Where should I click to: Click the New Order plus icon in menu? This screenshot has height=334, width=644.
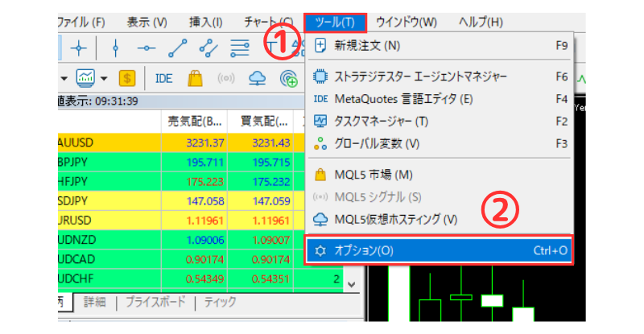click(320, 45)
